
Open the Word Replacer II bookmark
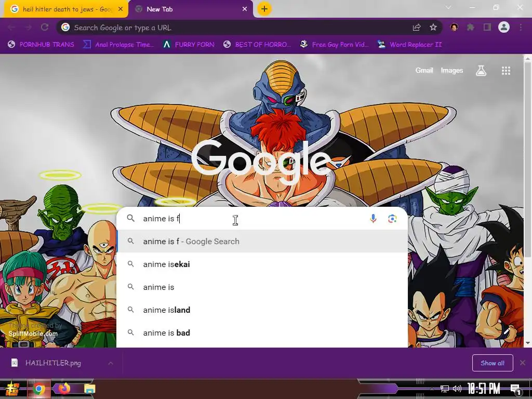409,45
